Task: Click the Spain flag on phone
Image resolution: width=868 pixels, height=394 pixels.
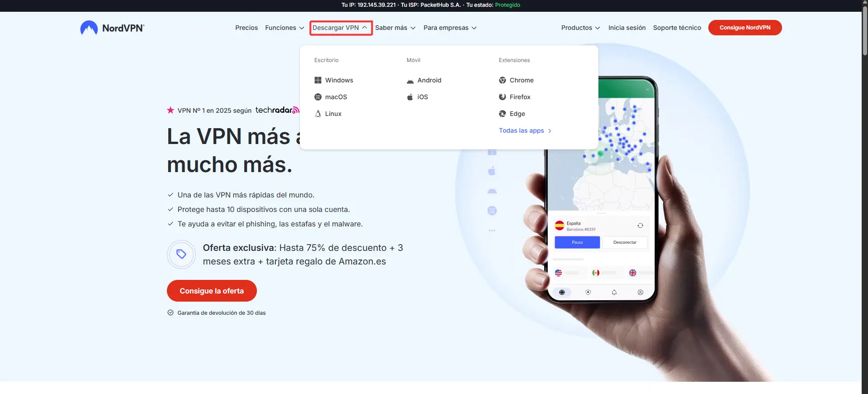Action: [560, 226]
